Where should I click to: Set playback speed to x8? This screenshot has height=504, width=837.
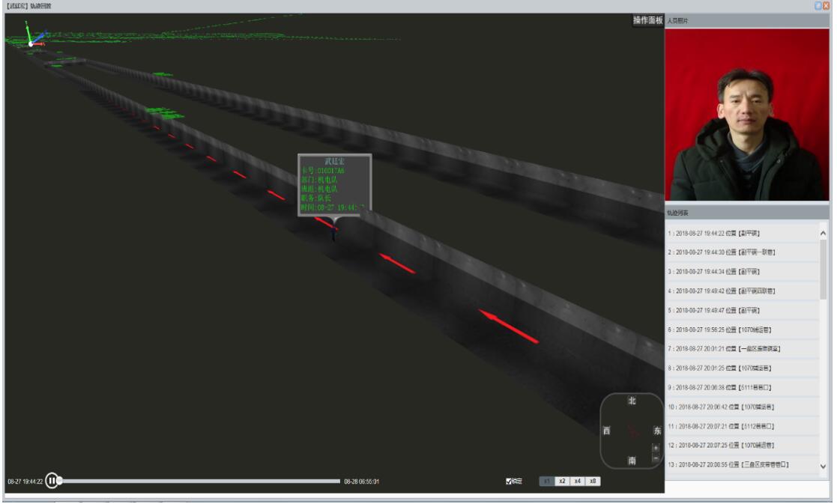tap(593, 481)
